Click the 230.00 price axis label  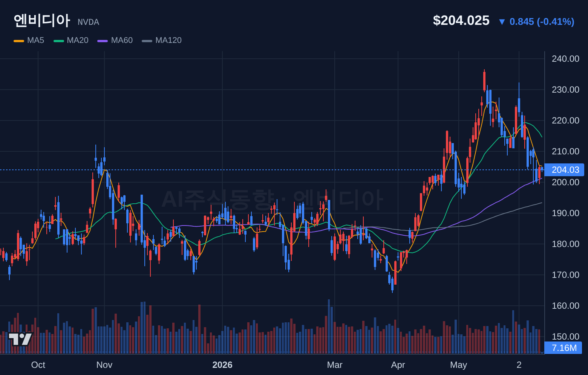click(565, 90)
